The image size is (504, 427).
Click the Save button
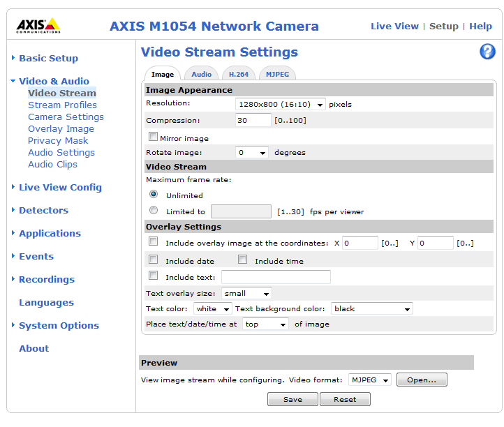(x=292, y=399)
